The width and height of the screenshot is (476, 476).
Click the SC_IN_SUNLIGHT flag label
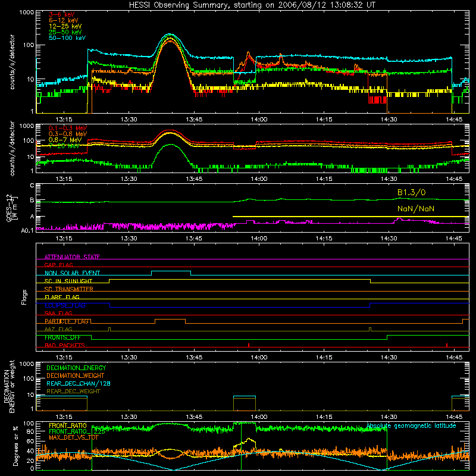68,281
